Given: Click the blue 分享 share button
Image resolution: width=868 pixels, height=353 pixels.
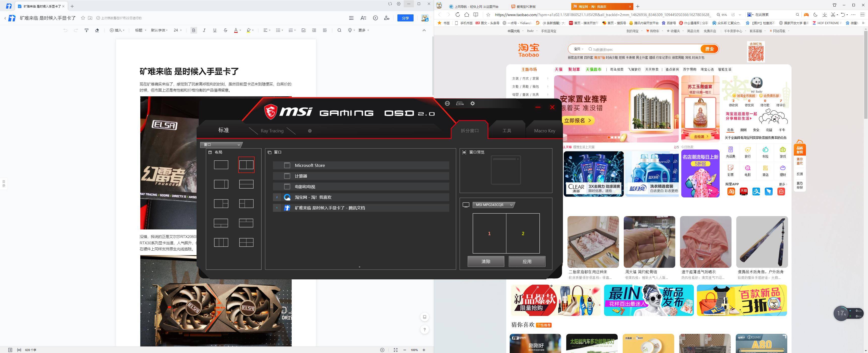Looking at the screenshot, I should point(405,18).
